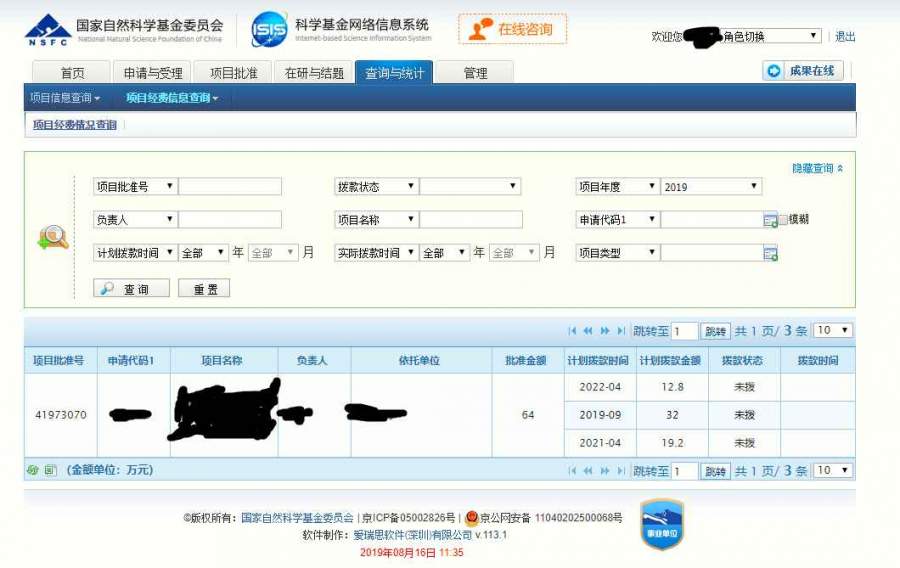Click the 退出 logout link
Screen dimensions: 900x568
click(x=845, y=36)
